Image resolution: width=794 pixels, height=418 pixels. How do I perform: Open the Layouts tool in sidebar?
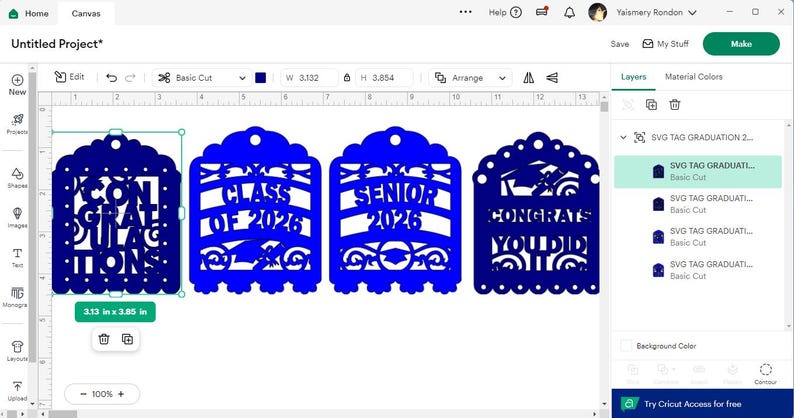[17, 351]
